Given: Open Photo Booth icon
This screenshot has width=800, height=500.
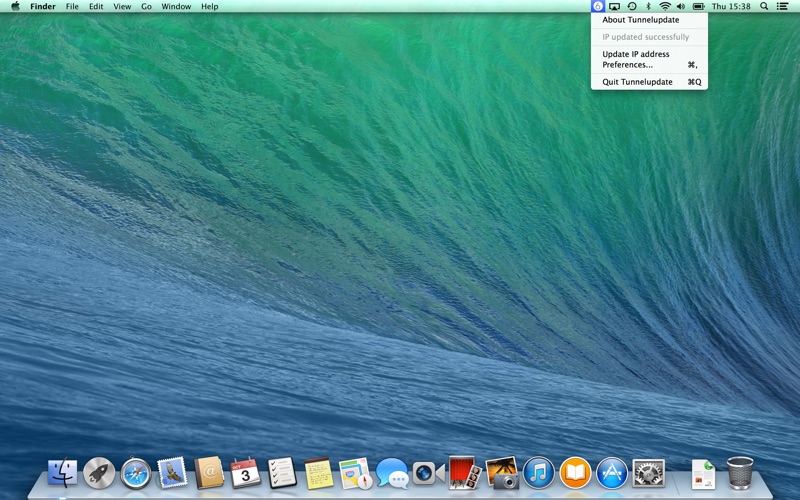Looking at the screenshot, I should pos(465,472).
